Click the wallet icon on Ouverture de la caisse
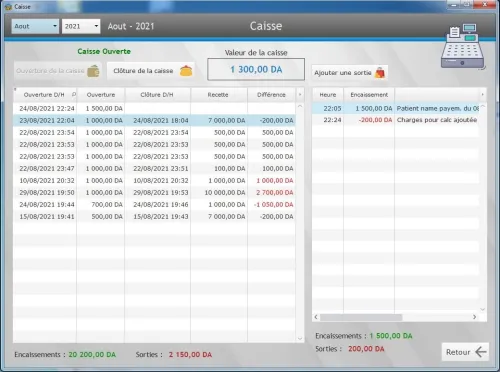 coord(93,71)
